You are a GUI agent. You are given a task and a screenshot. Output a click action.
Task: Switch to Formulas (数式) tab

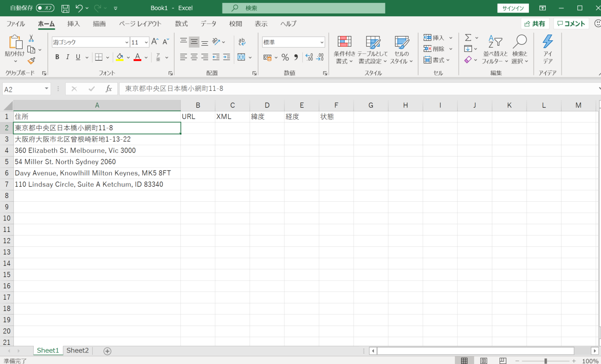pyautogui.click(x=181, y=24)
